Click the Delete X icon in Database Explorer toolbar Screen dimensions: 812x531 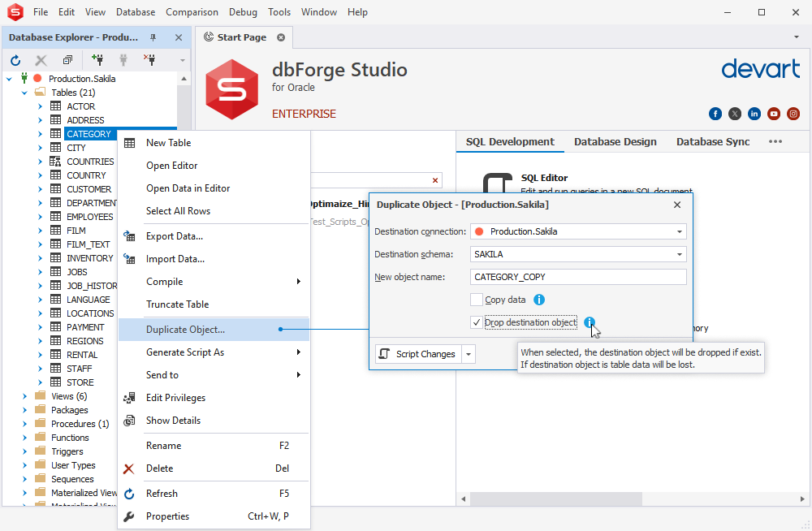click(41, 61)
